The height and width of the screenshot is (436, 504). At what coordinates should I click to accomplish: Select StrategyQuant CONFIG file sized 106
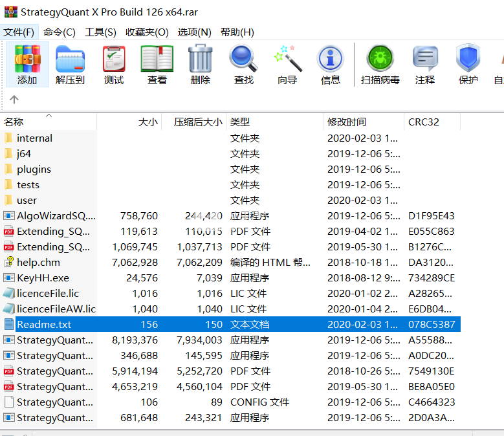55,402
